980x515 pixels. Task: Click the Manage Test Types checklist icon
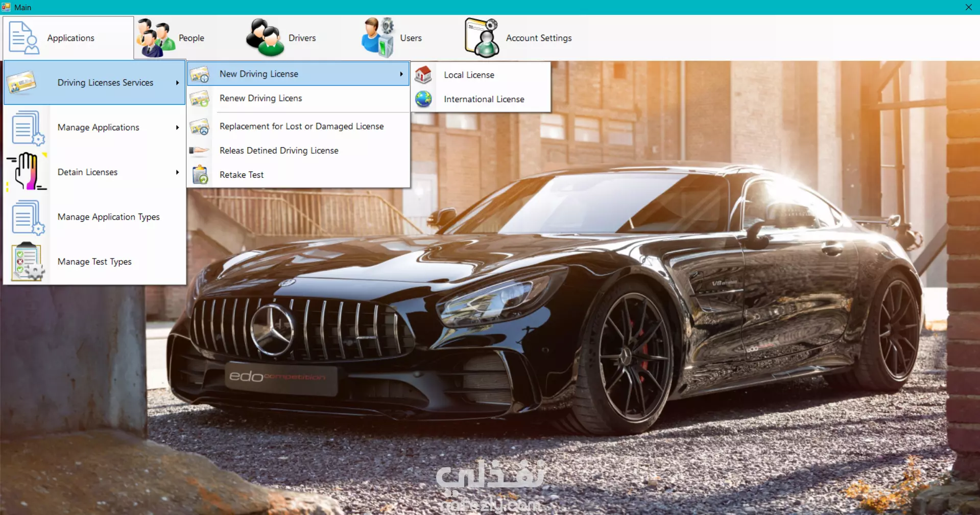click(x=28, y=262)
